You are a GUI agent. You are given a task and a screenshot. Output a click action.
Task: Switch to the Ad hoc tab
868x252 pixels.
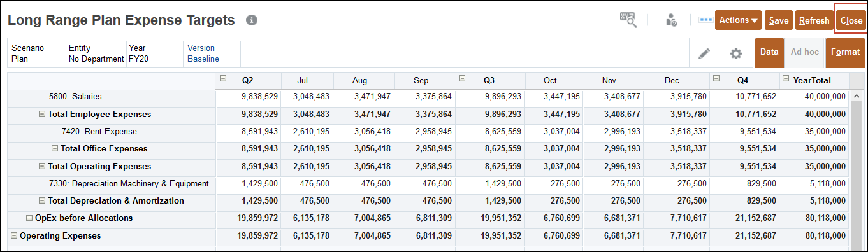pos(804,53)
